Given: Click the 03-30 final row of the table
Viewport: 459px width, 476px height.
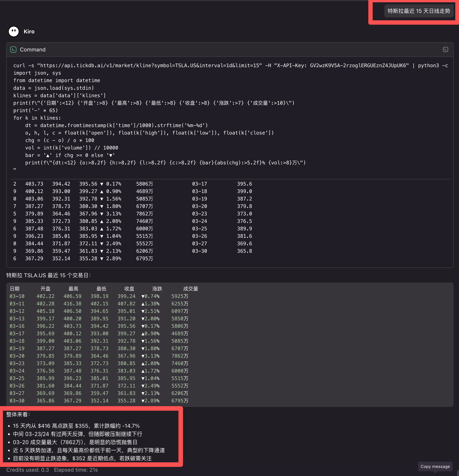Looking at the screenshot, I should click(x=97, y=401).
